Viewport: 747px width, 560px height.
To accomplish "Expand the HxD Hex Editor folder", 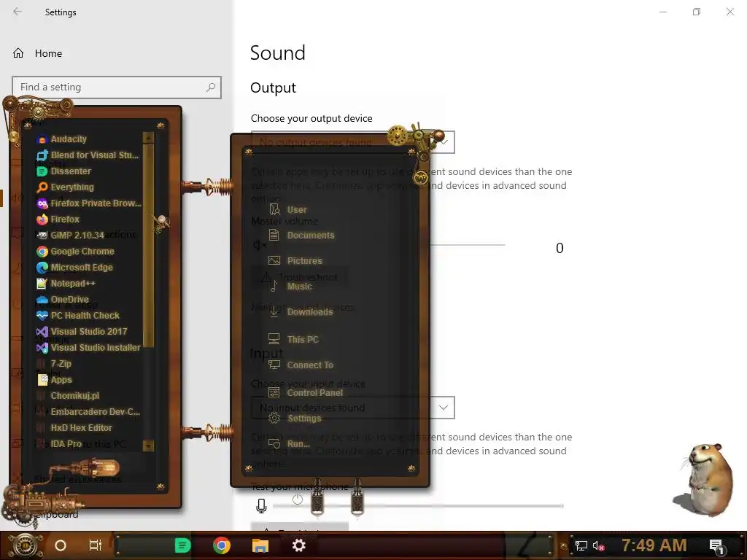I will click(75, 428).
